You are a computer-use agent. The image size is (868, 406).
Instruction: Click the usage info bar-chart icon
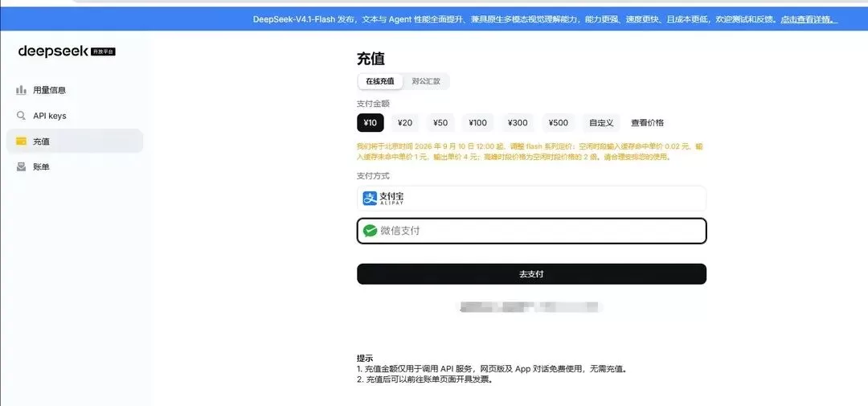(x=22, y=90)
